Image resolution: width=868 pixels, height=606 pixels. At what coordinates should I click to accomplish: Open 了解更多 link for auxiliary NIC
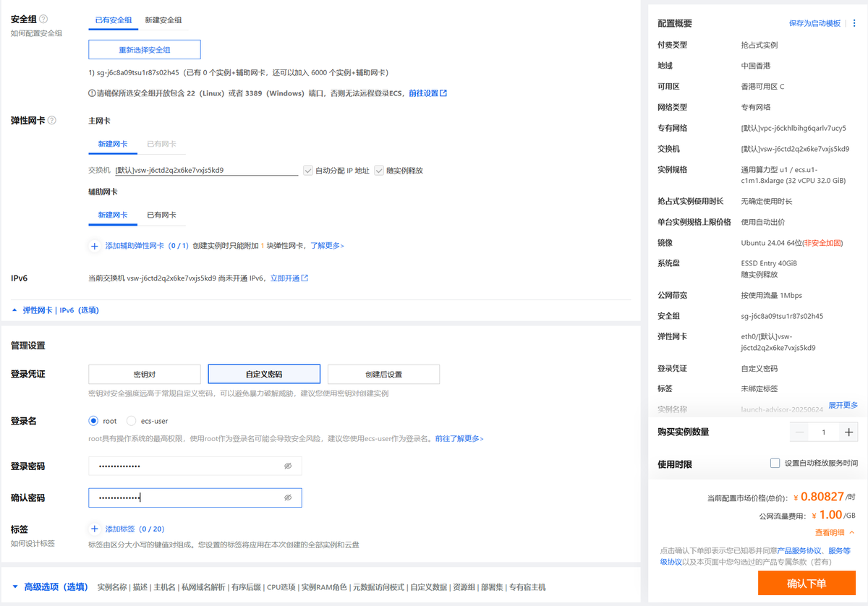[x=327, y=246]
